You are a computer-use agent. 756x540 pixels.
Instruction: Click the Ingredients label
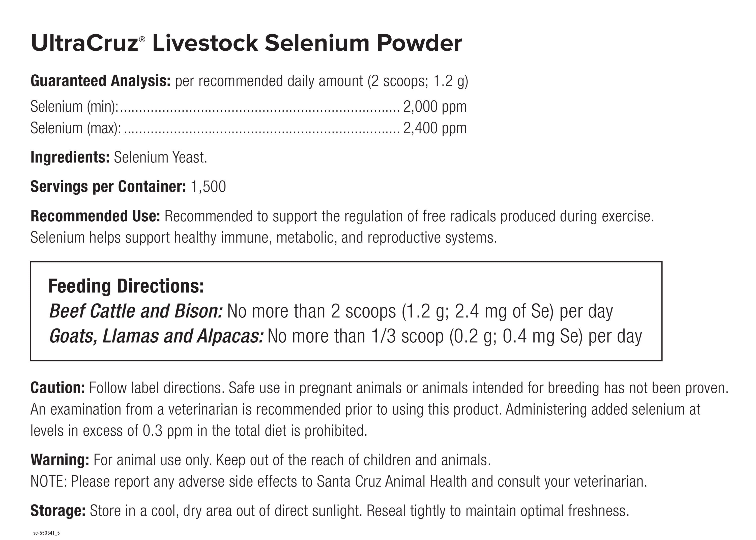coord(70,157)
